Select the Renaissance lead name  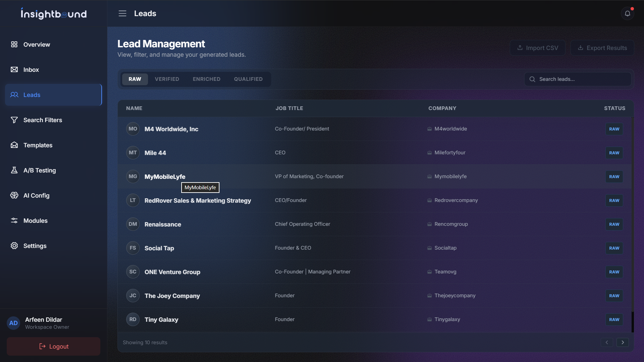[163, 224]
